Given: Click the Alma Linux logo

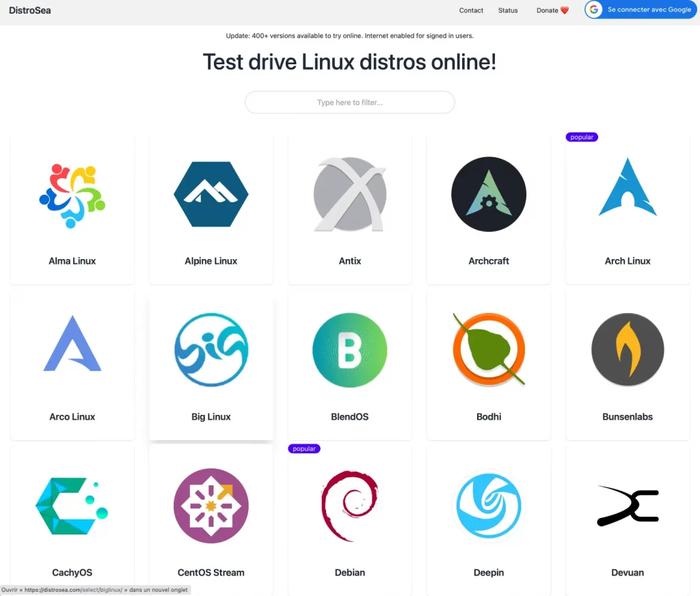Looking at the screenshot, I should [72, 195].
